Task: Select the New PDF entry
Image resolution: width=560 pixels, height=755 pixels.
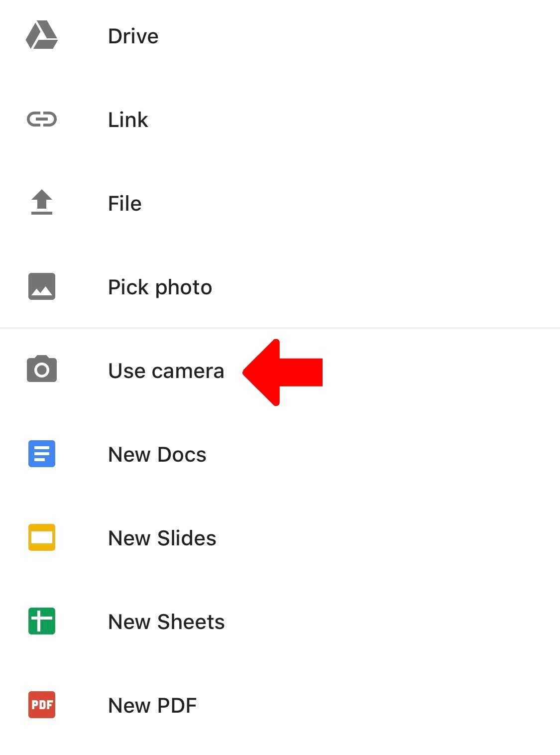Action: (280, 705)
